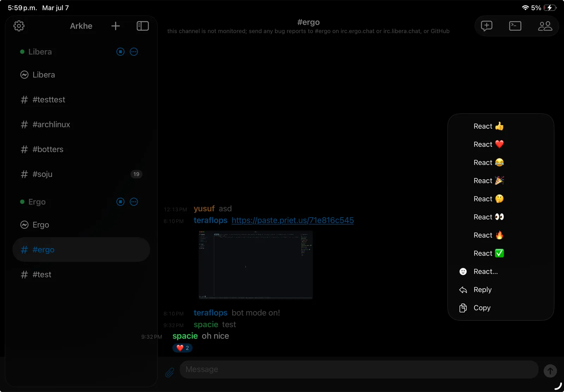564x392 pixels.
Task: React with fire emoji
Action: pyautogui.click(x=501, y=235)
